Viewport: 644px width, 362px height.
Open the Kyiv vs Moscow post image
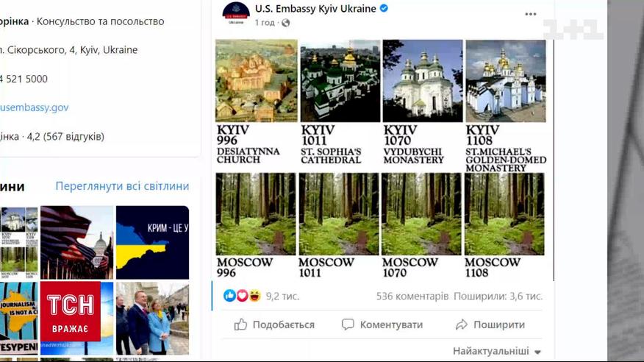point(381,159)
